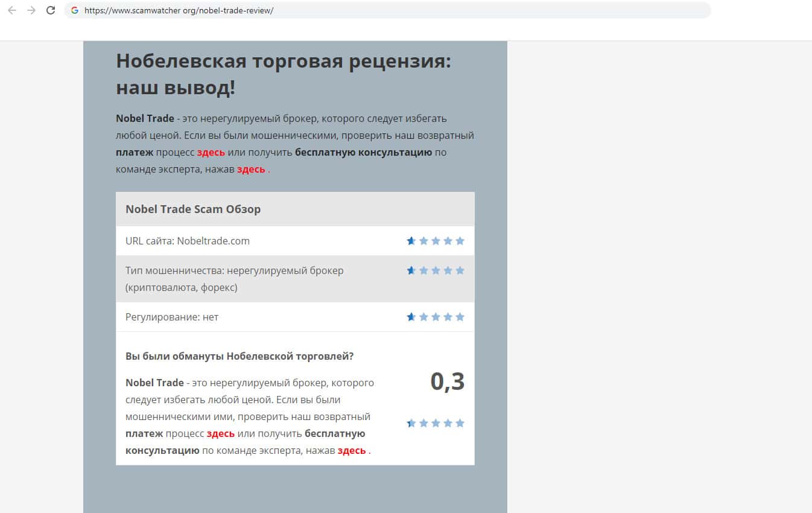
Task: Click the middle star in Регулирование row
Action: coord(436,317)
